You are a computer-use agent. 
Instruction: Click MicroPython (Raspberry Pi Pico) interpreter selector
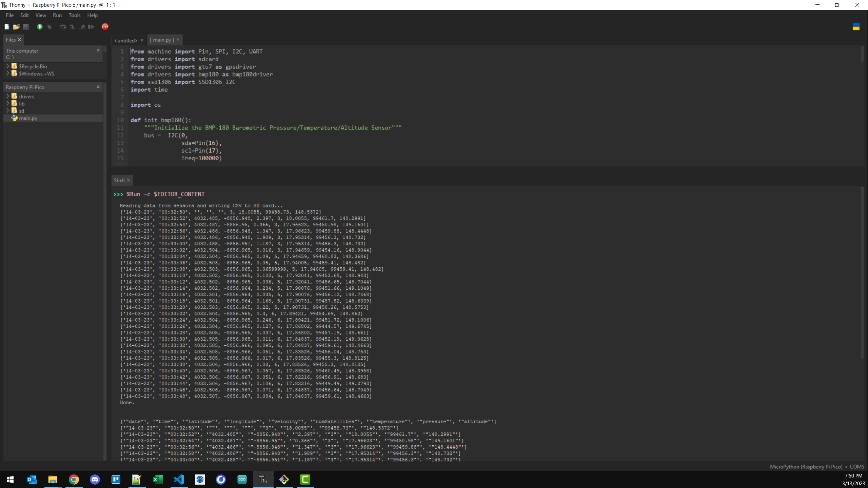(806, 467)
